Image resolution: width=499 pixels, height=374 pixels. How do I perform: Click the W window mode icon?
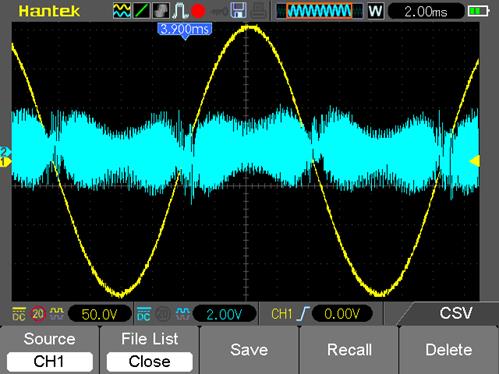tap(375, 11)
